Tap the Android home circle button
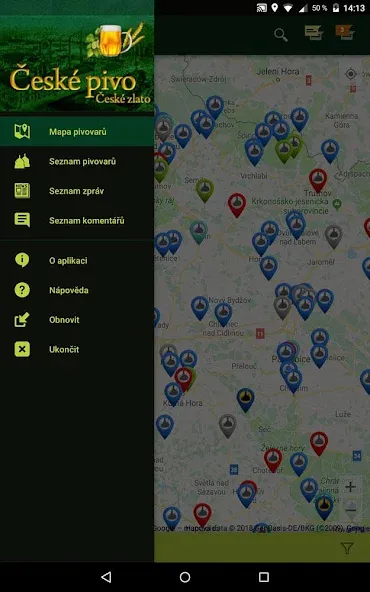 185,577
